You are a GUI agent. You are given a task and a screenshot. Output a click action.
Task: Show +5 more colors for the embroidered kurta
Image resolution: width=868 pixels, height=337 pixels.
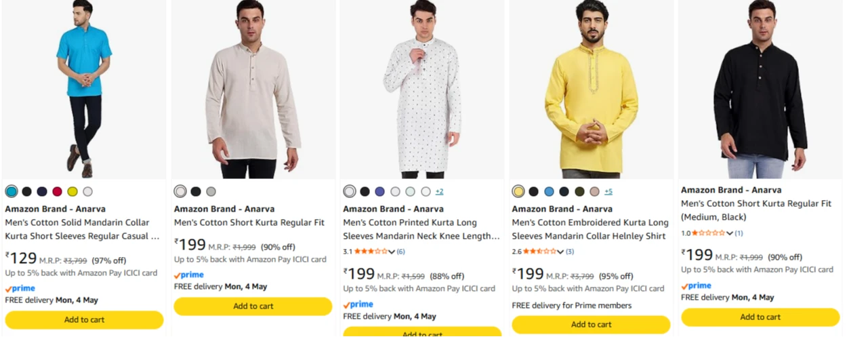608,192
